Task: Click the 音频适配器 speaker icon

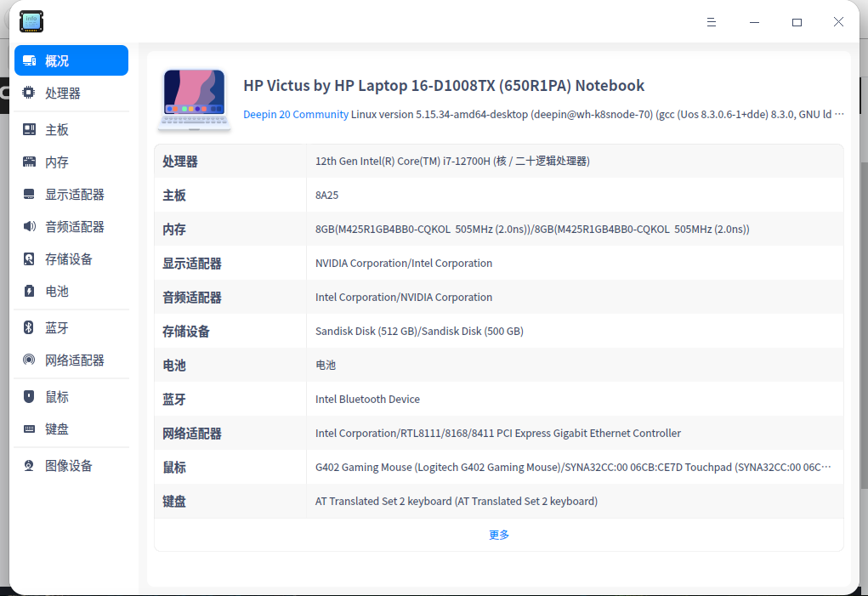Action: [x=29, y=226]
